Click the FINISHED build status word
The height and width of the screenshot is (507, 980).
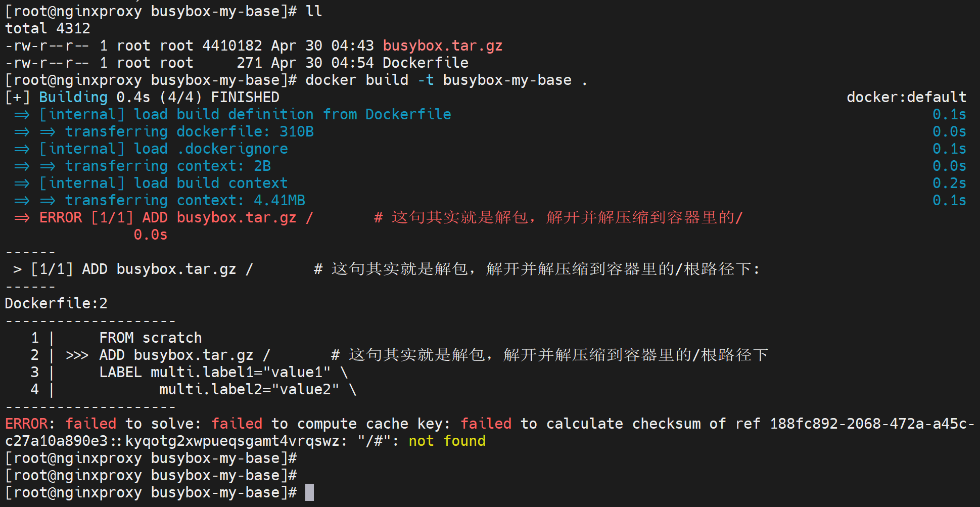[x=245, y=97]
